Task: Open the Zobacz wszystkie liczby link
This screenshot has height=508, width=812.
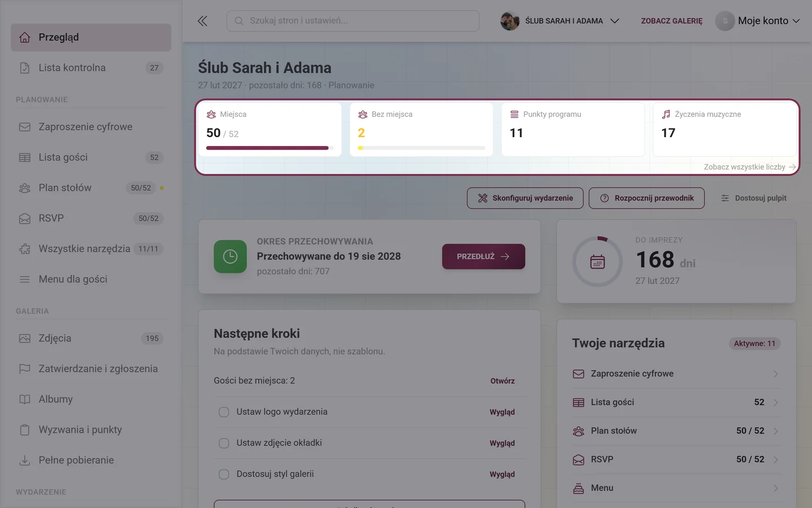Action: coord(750,167)
